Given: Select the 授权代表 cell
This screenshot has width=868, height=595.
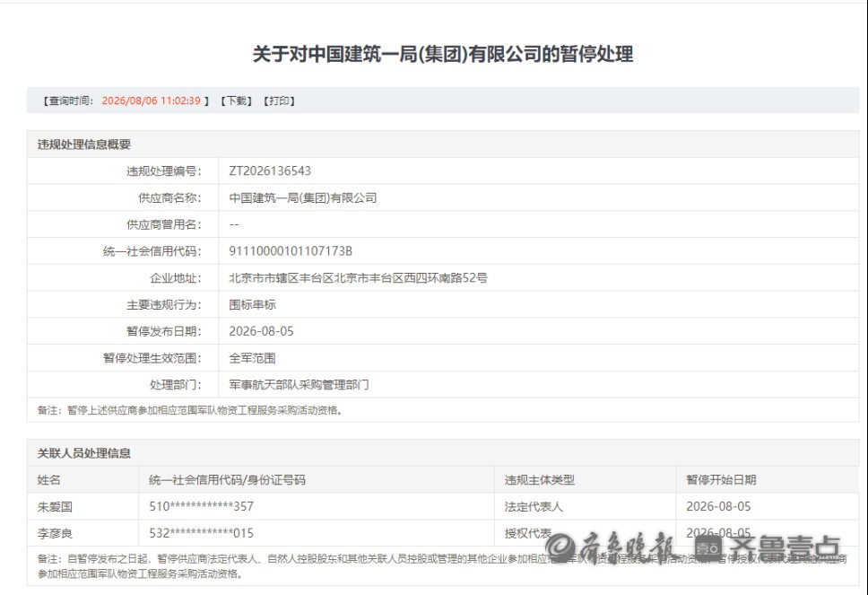Looking at the screenshot, I should pyautogui.click(x=527, y=533).
